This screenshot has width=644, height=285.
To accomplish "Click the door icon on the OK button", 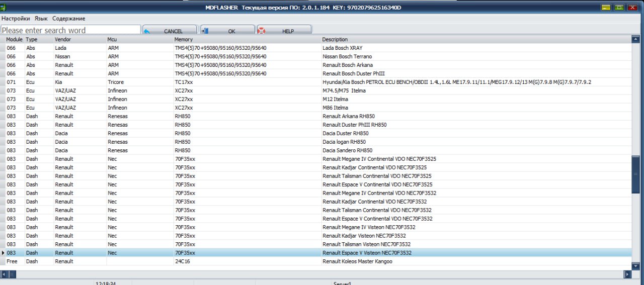I will coord(205,31).
